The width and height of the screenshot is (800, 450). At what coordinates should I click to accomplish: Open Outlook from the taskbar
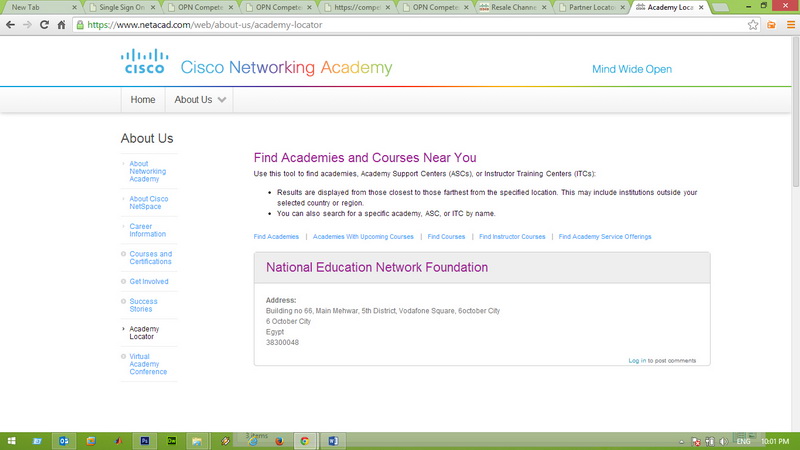pyautogui.click(x=64, y=441)
